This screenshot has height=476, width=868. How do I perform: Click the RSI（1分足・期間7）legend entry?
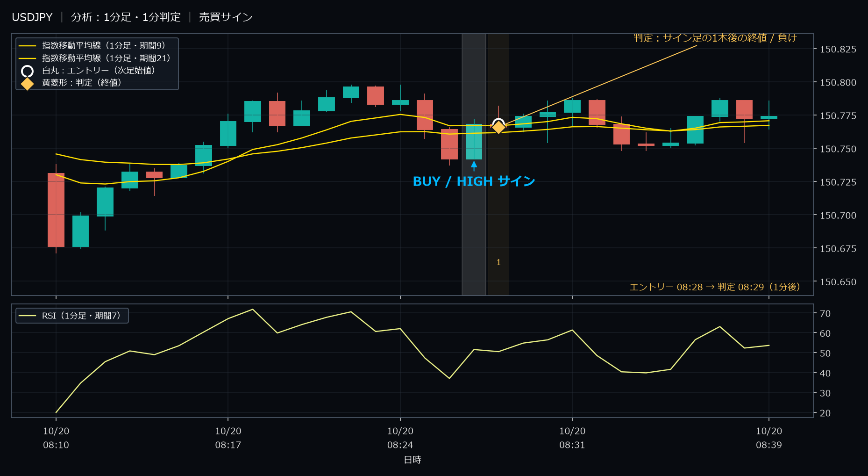(72, 316)
